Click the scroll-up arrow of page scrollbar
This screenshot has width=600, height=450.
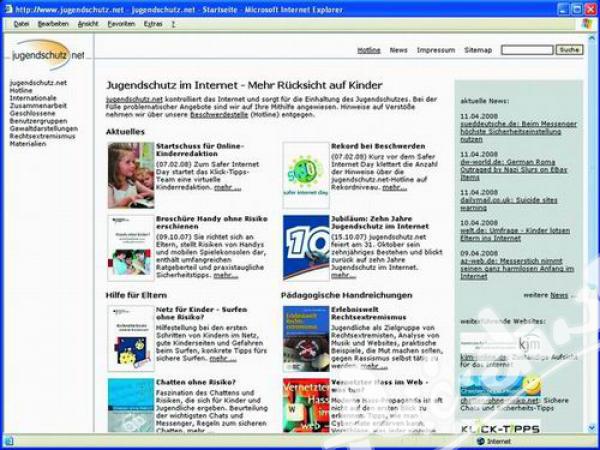click(x=592, y=38)
